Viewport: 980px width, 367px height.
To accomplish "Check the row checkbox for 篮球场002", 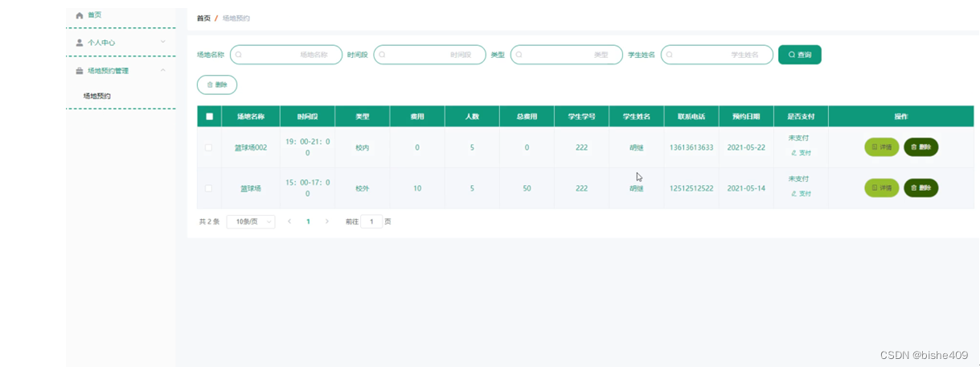I will pos(209,147).
